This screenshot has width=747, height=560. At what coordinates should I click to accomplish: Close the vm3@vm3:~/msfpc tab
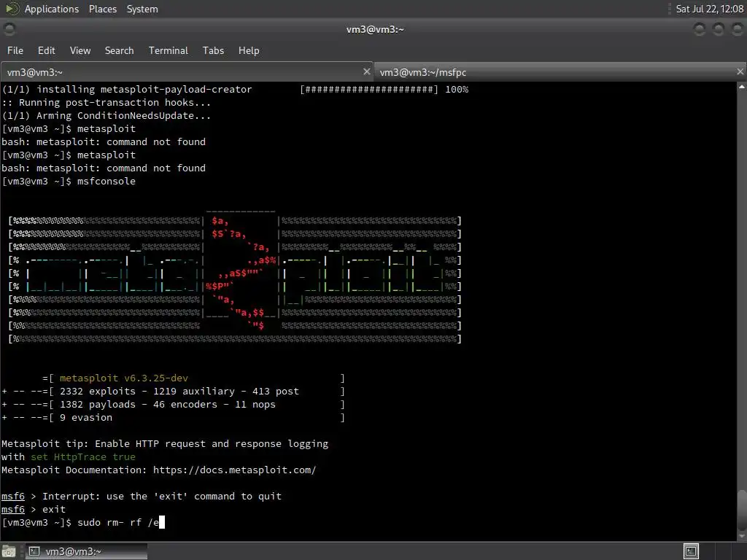pos(740,71)
